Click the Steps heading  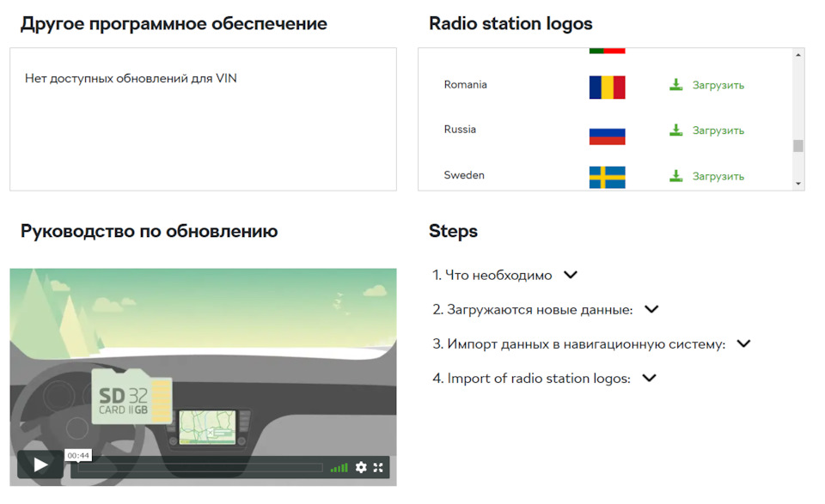[453, 231]
